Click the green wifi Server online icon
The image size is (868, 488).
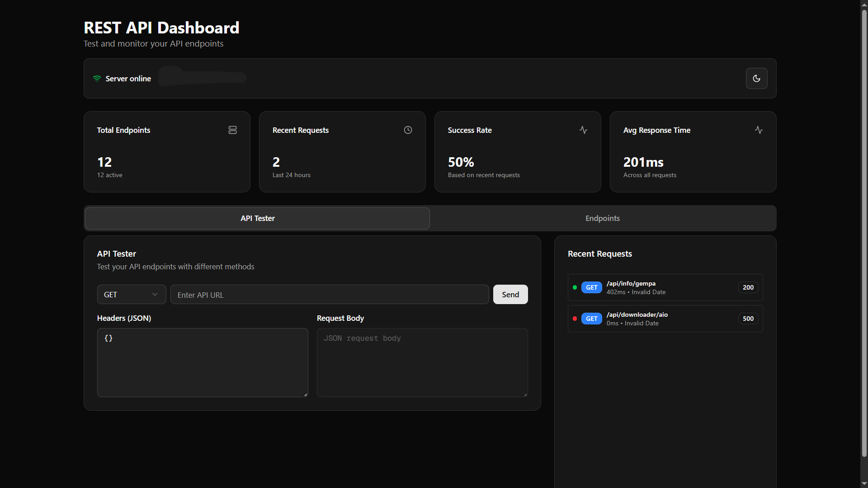pos(97,79)
